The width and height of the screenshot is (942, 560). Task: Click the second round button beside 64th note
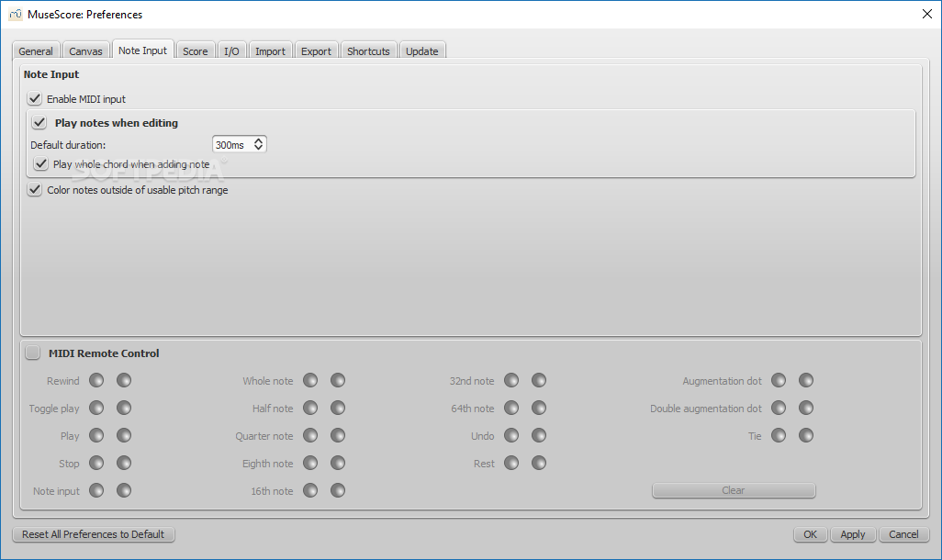point(539,408)
